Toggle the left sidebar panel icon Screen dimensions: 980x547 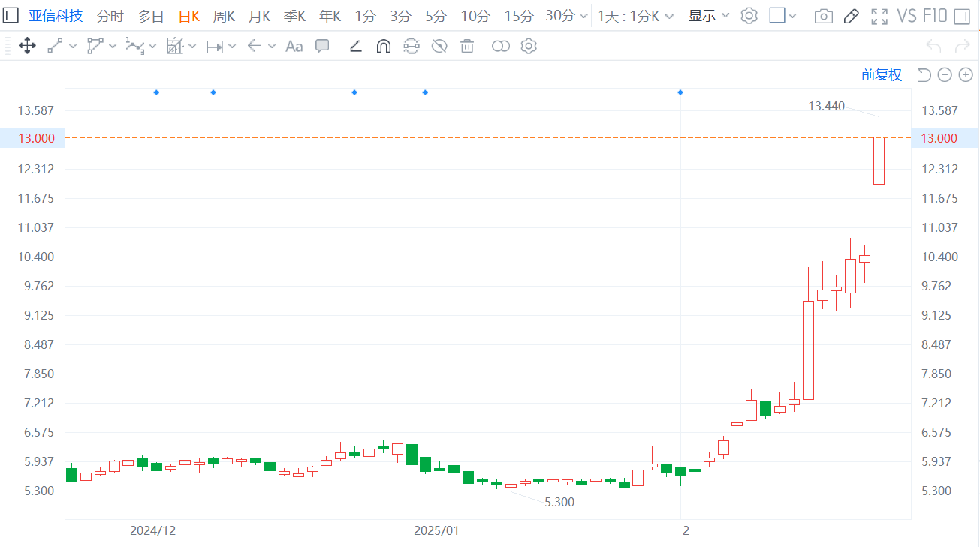[x=11, y=15]
